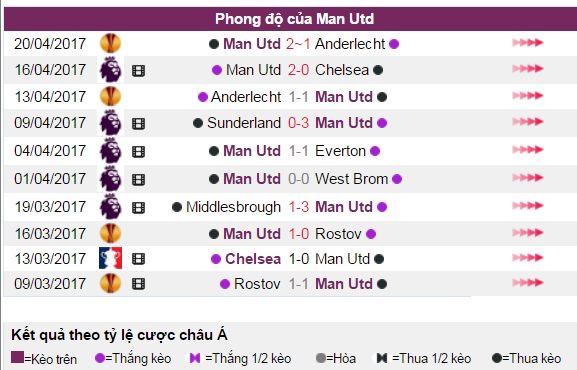Image resolution: width=577 pixels, height=370 pixels.
Task: Expand details arrows for Man Utd 2-1 Anderlecht
Action: pyautogui.click(x=528, y=43)
